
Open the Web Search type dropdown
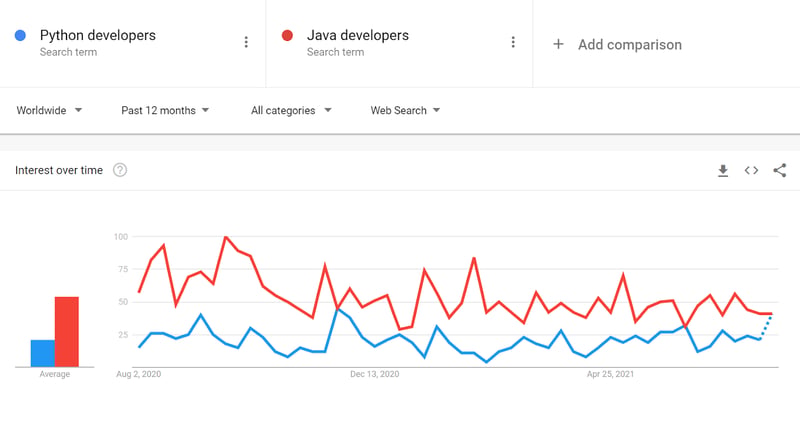click(405, 110)
